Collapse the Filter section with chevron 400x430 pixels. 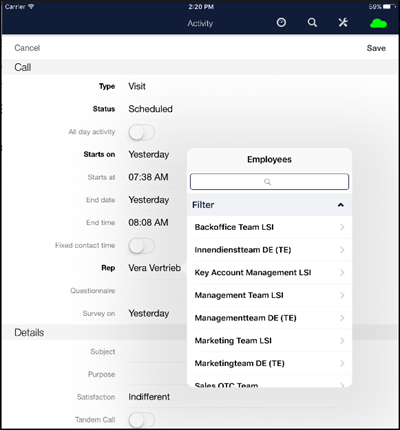[x=341, y=205]
